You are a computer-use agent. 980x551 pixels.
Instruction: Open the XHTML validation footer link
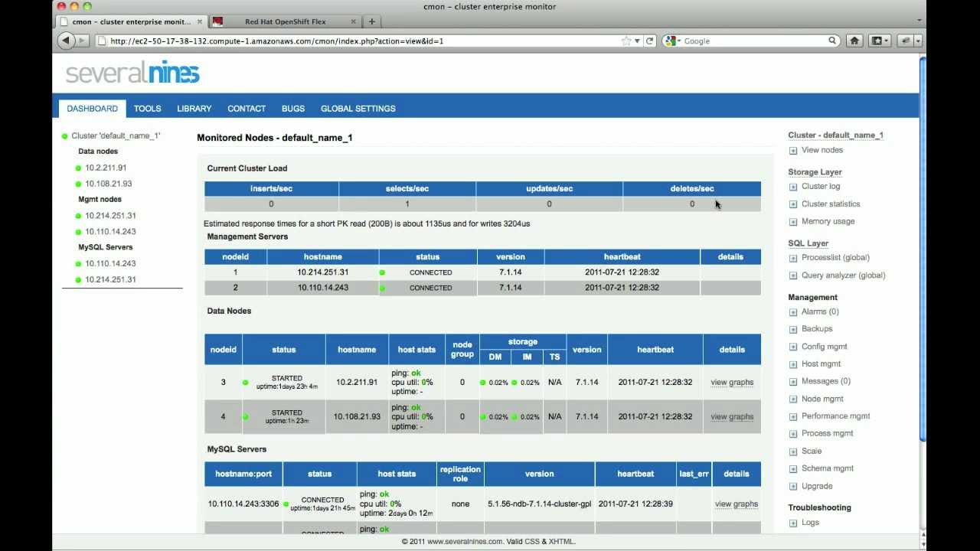coord(561,542)
